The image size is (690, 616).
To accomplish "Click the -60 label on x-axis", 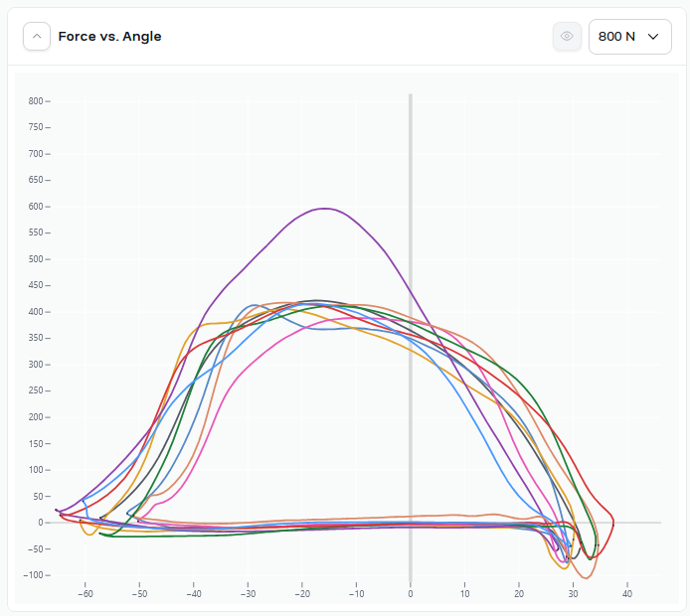I will pyautogui.click(x=85, y=593).
